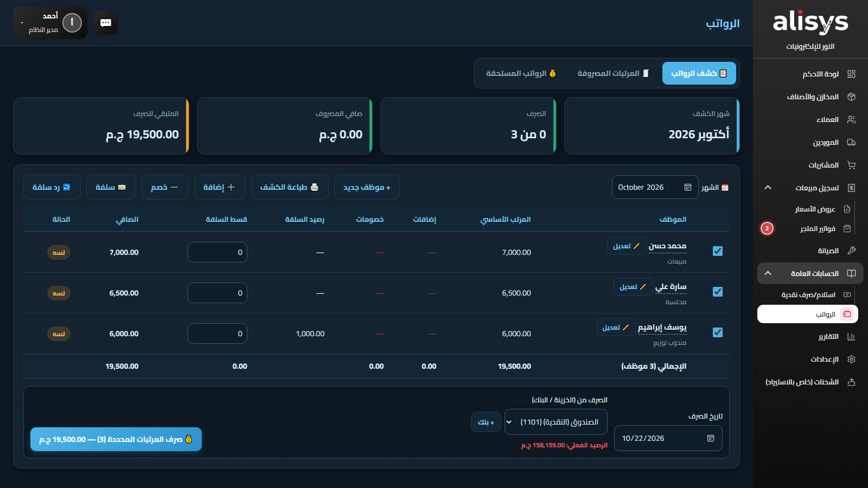Click the suppliers truck icon
Viewport: 868px width, 488px height.
point(851,143)
